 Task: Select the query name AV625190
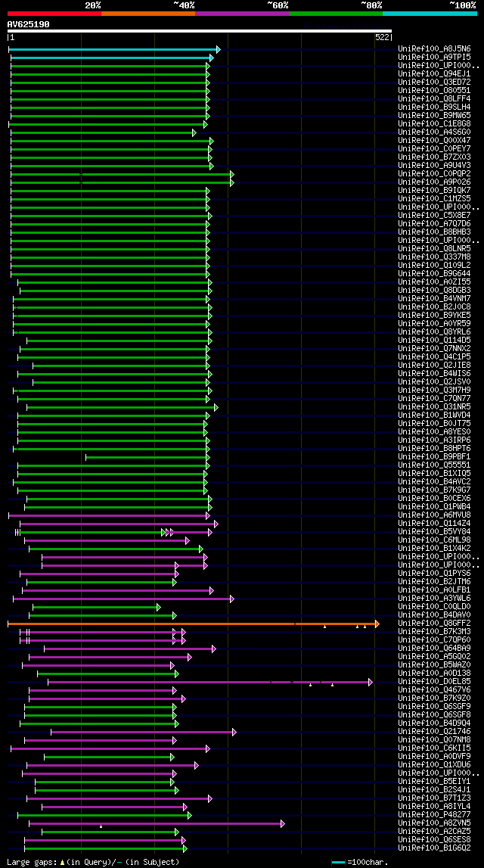point(28,24)
